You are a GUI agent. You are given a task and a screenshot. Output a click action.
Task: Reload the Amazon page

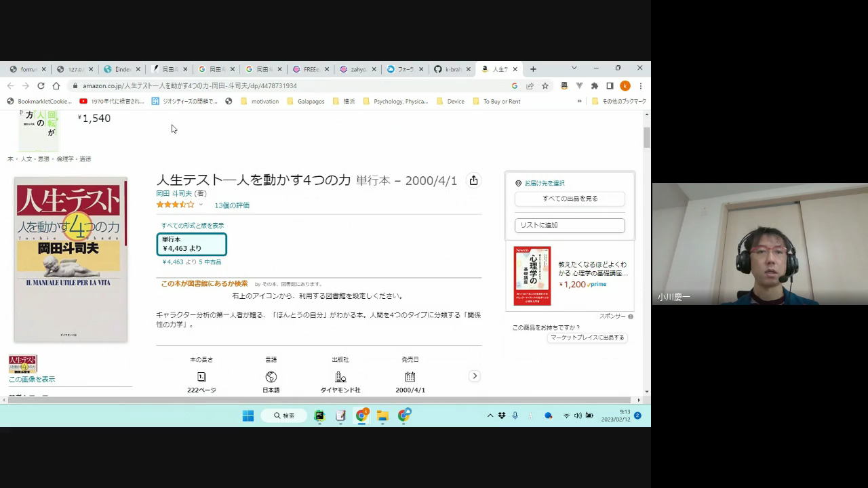[x=41, y=86]
